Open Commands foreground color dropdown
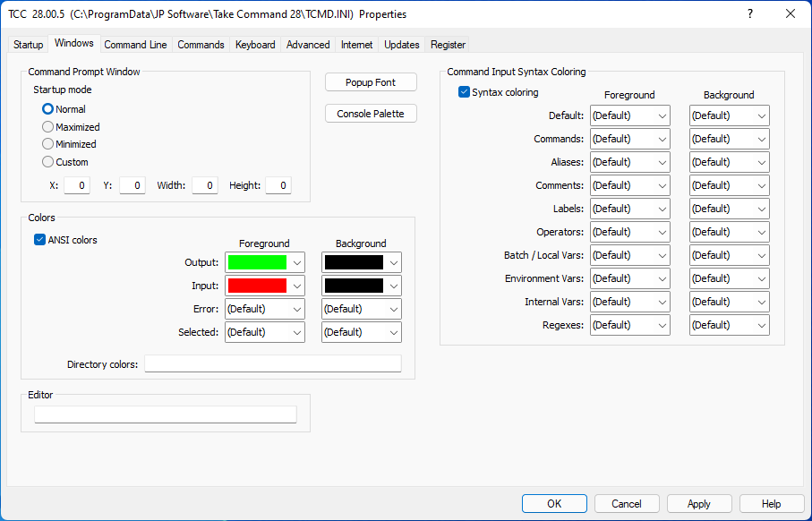 pyautogui.click(x=629, y=139)
